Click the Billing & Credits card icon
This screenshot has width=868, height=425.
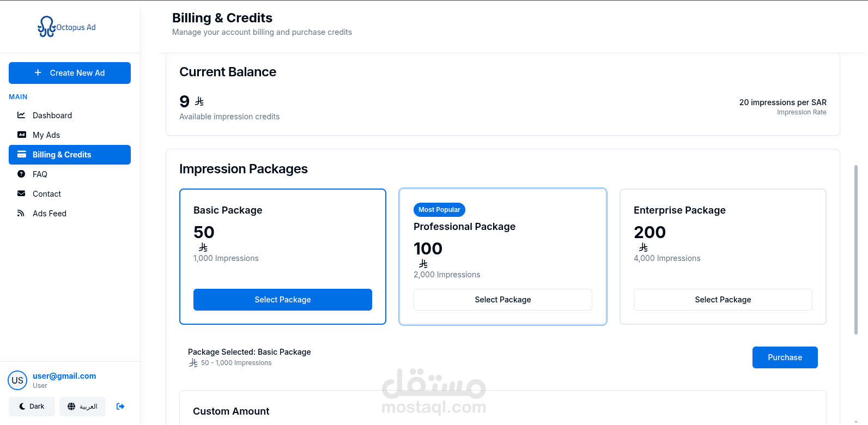point(22,154)
